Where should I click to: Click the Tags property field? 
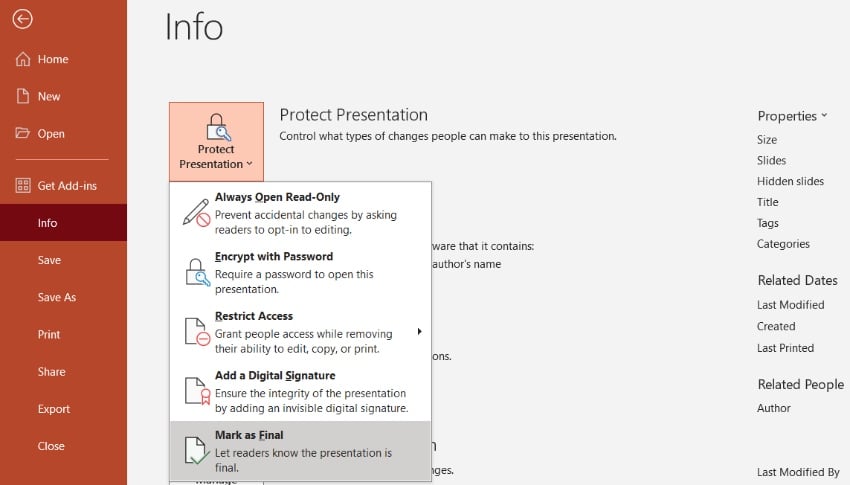(768, 223)
